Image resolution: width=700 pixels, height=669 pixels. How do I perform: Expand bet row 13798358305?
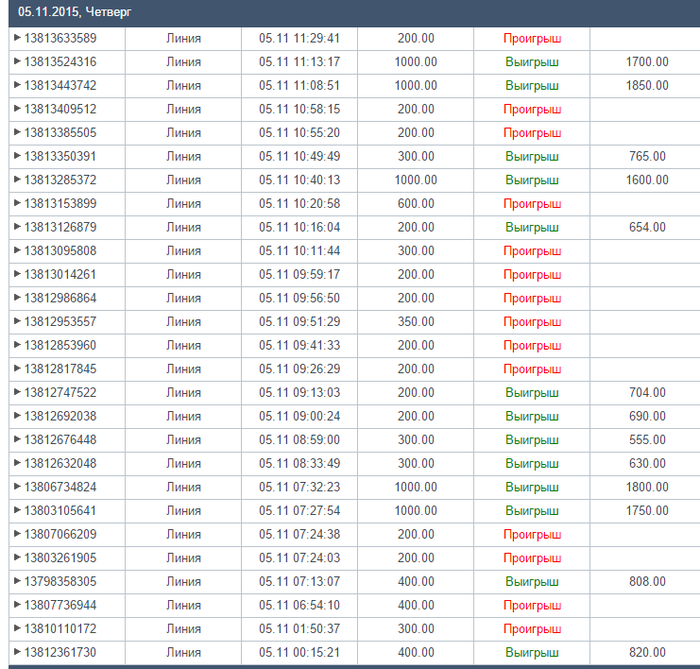[17, 582]
